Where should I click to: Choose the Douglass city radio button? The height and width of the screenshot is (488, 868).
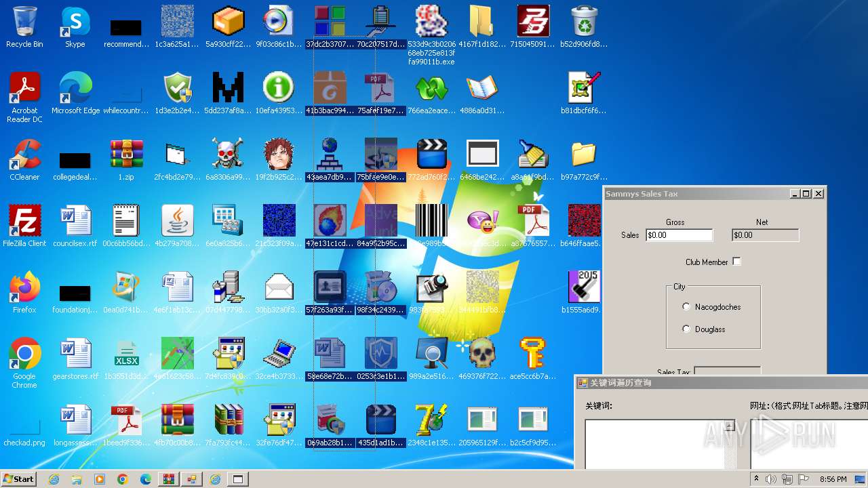point(687,329)
